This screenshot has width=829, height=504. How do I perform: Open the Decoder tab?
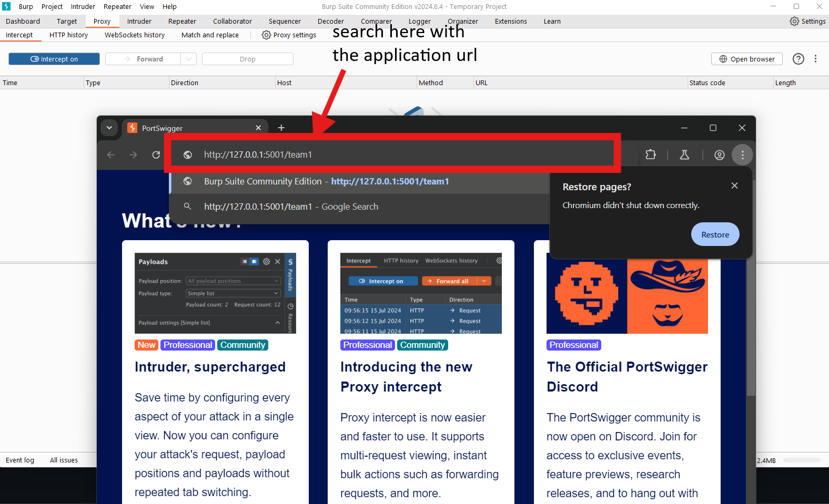331,21
